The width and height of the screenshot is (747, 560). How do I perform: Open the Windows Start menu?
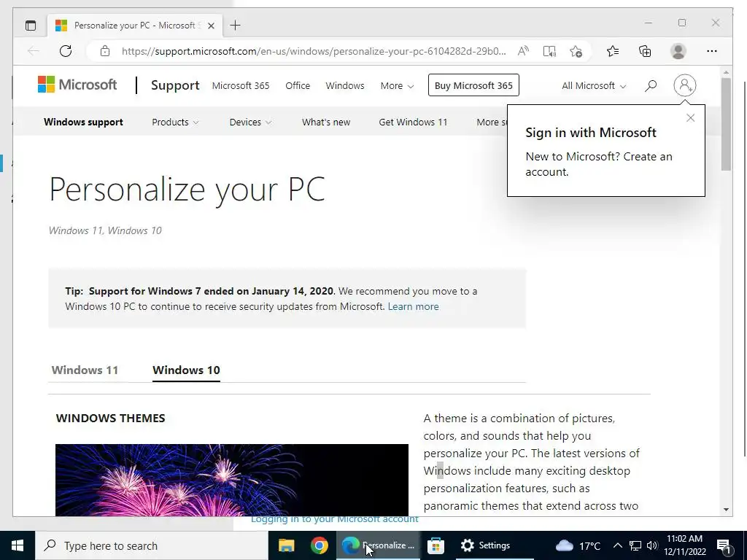click(18, 545)
